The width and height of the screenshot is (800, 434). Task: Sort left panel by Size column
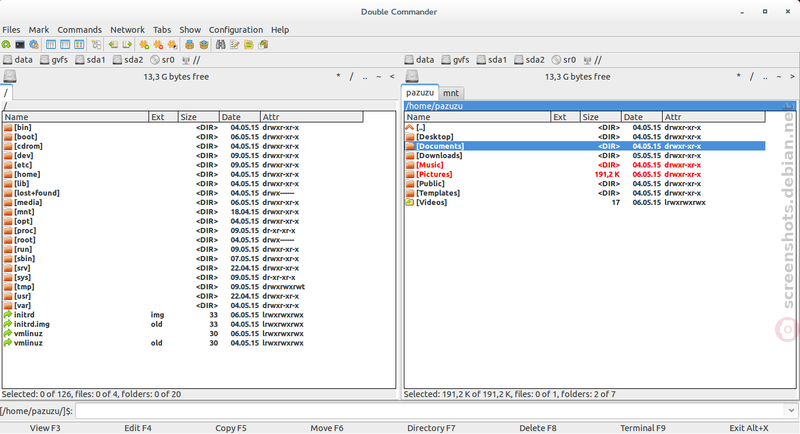pos(198,117)
